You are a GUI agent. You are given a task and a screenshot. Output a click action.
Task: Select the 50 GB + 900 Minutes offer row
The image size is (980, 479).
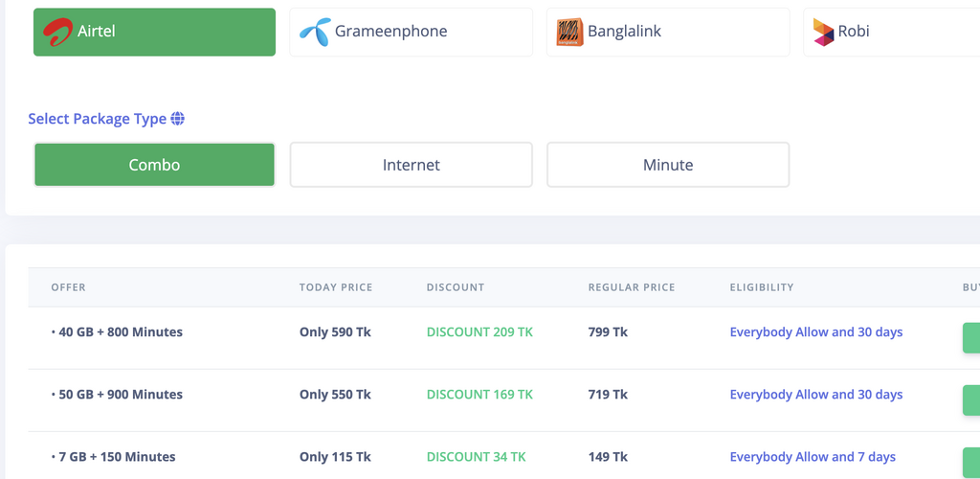[x=503, y=400]
